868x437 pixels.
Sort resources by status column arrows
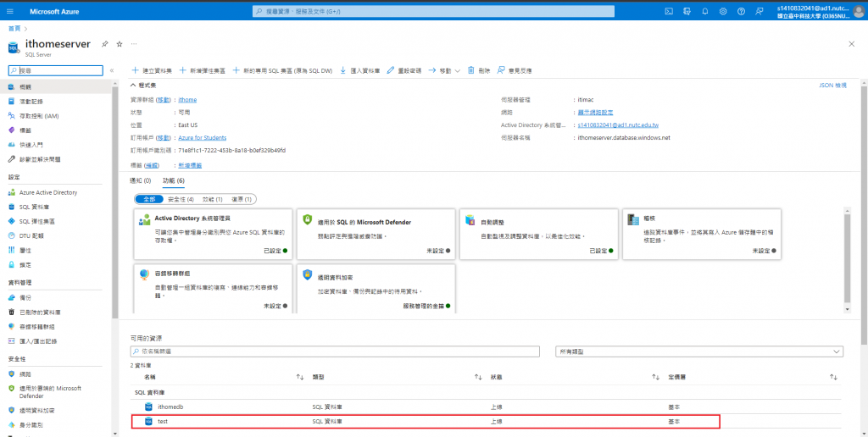[x=656, y=377]
